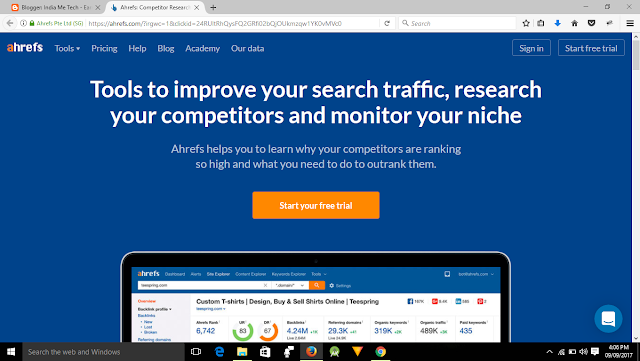Open File Explorer from the taskbar
640x361 pixels.
point(242,352)
